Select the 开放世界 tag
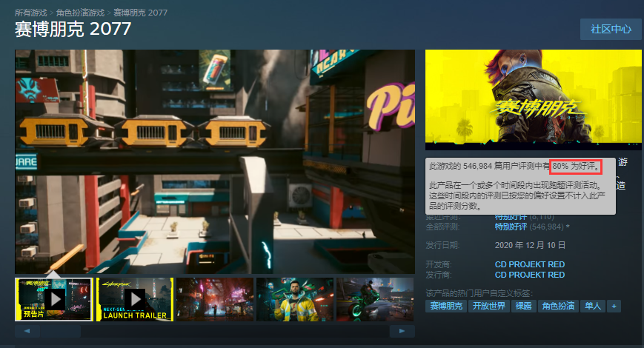 [x=489, y=306]
